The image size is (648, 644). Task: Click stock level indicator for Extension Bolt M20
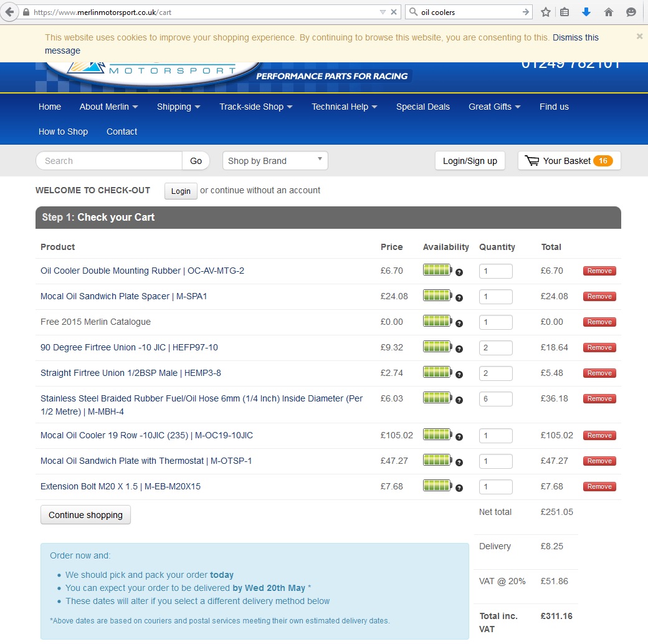[x=437, y=486]
